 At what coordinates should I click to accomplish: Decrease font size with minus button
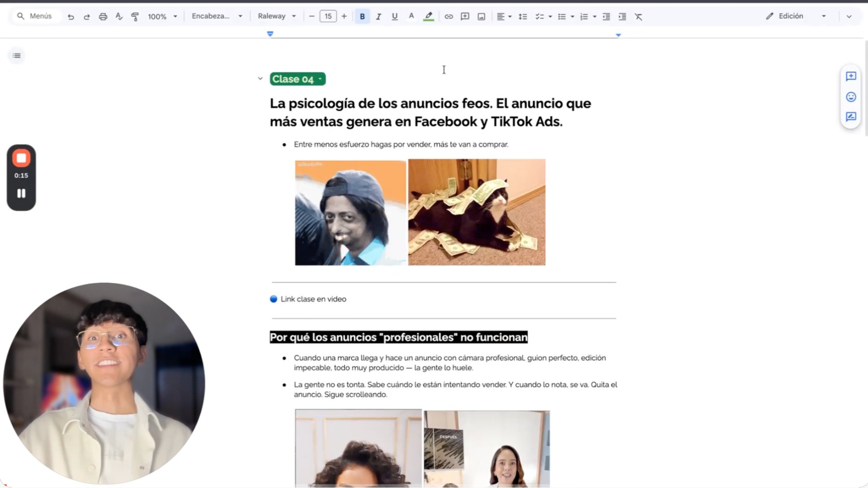[x=311, y=16]
